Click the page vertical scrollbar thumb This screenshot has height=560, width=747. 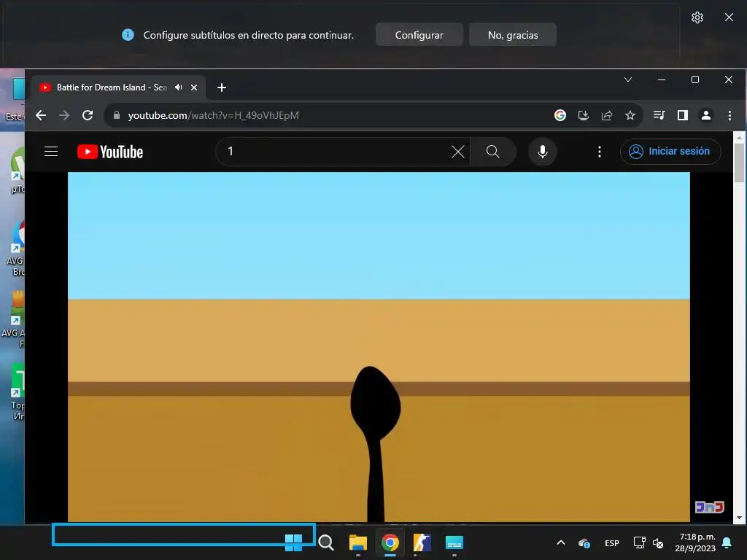(x=739, y=163)
